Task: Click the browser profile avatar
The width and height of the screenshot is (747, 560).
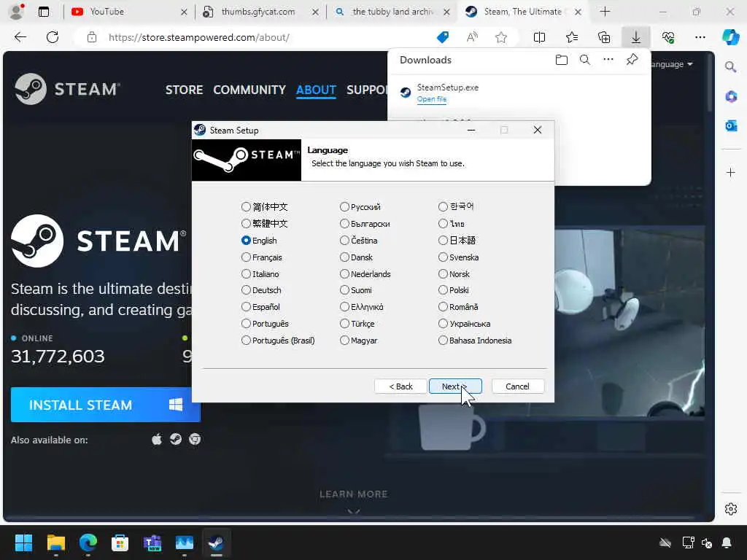Action: tap(17, 12)
